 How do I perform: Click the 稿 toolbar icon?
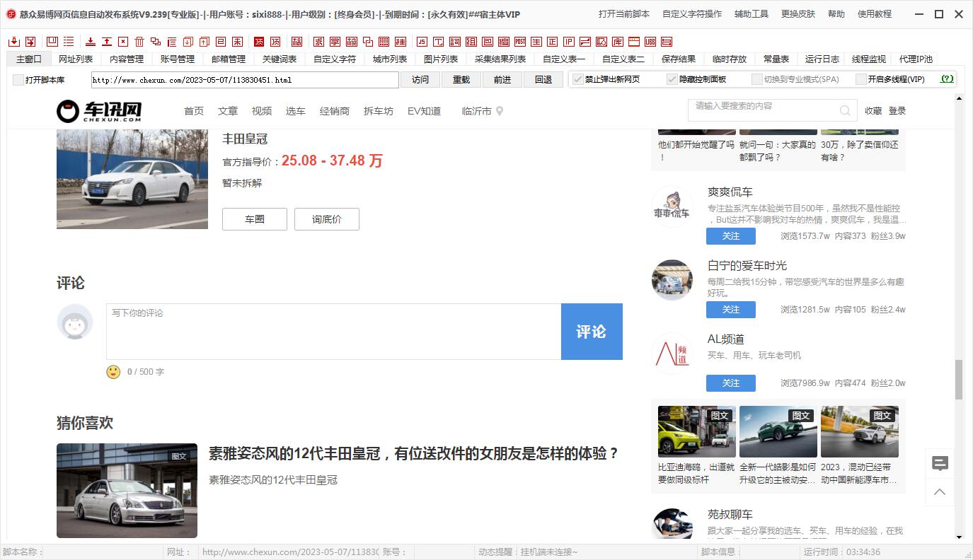click(297, 42)
